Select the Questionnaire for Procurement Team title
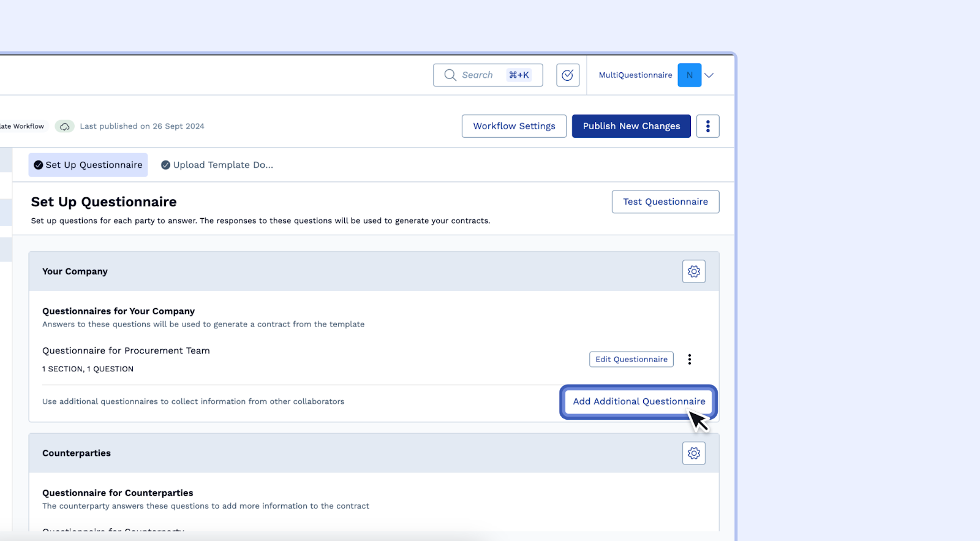Image resolution: width=980 pixels, height=541 pixels. 126,350
